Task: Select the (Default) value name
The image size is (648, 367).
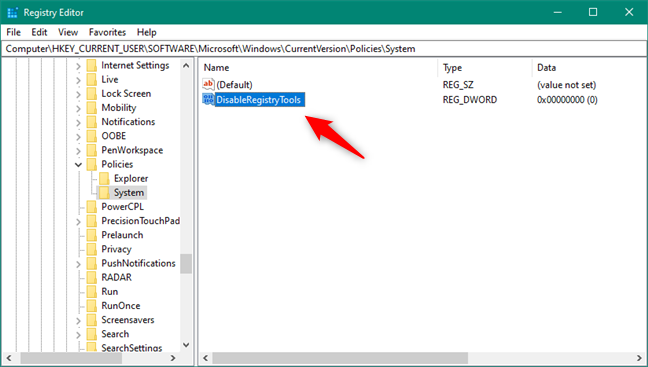Action: (234, 85)
